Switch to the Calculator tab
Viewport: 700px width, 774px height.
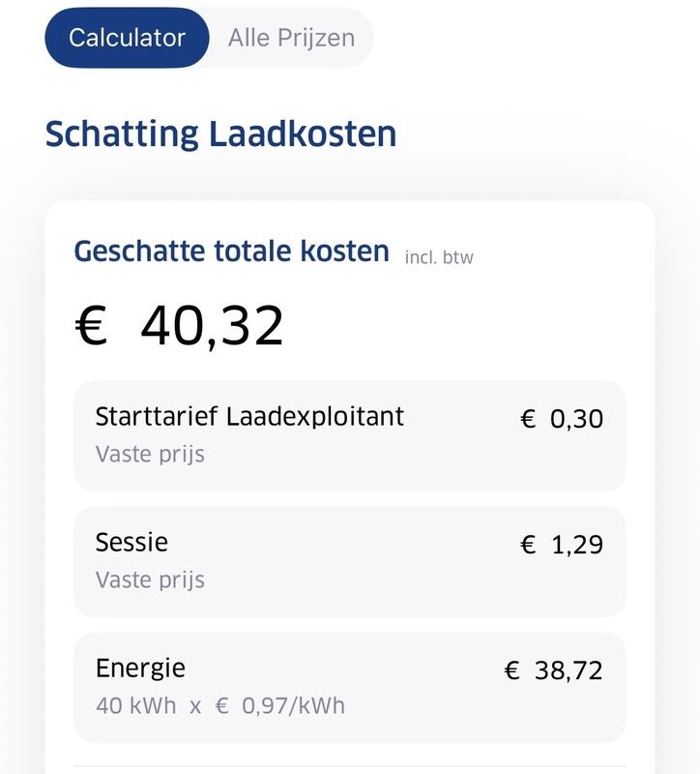(127, 39)
